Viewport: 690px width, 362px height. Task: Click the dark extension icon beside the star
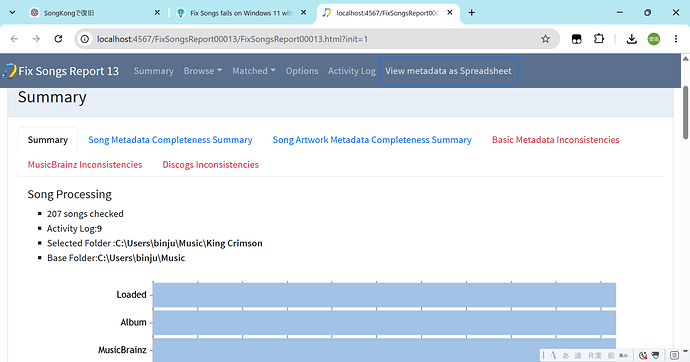click(576, 39)
